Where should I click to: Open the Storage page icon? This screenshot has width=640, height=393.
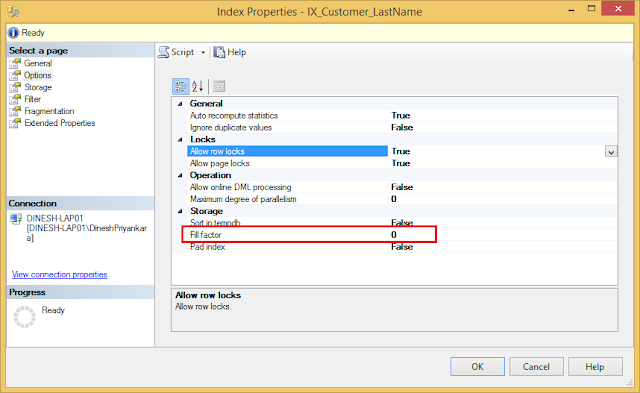pyautogui.click(x=15, y=87)
